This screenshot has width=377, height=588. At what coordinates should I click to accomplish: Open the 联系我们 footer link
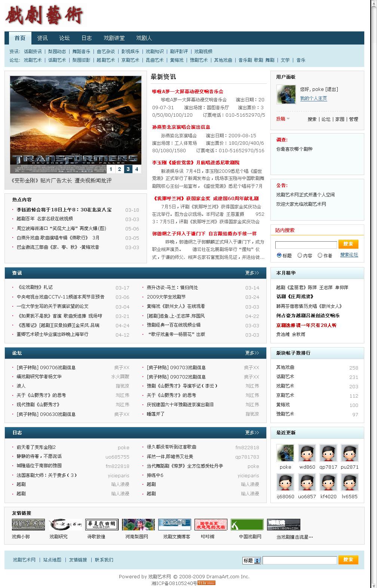[x=104, y=560]
